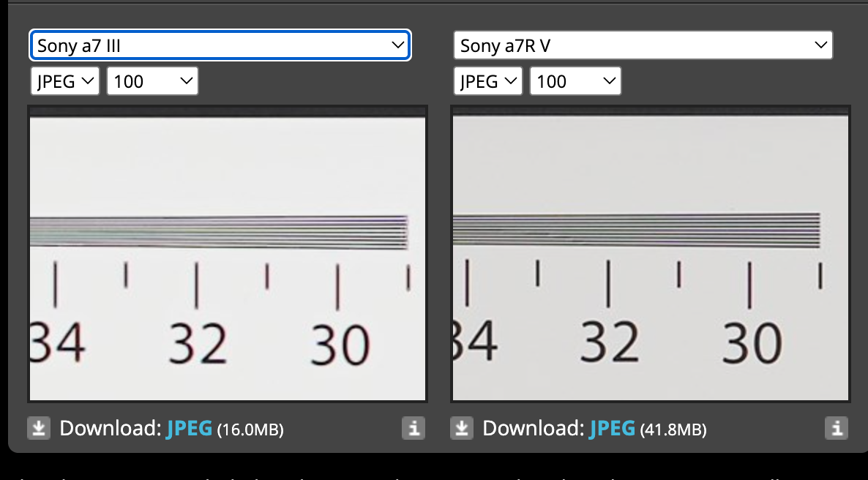This screenshot has height=480, width=868.
Task: Open info icon for Sony a7 III sample
Action: pos(413,429)
